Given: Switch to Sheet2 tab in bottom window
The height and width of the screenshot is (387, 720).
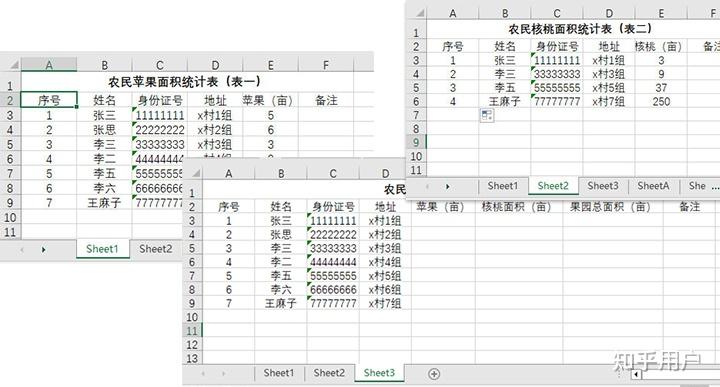Looking at the screenshot, I should click(329, 373).
